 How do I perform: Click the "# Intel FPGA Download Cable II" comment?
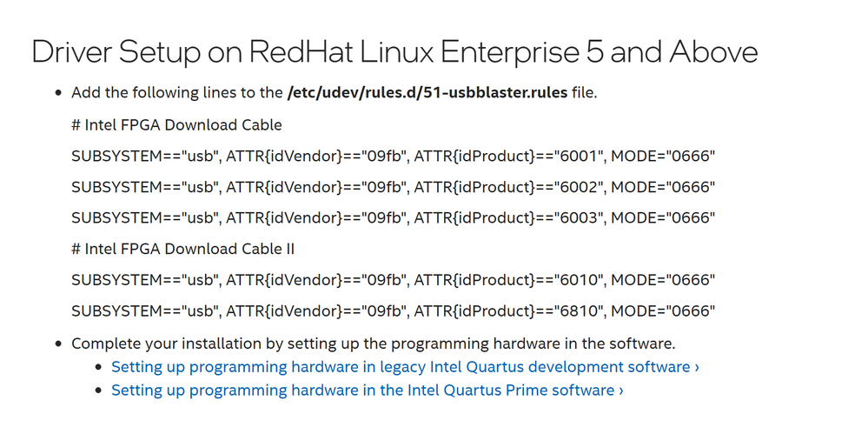pyautogui.click(x=182, y=249)
